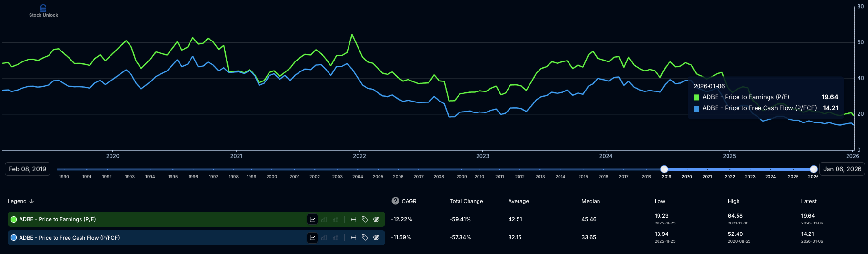Click the 2022 label on the chart x-axis

pos(359,156)
